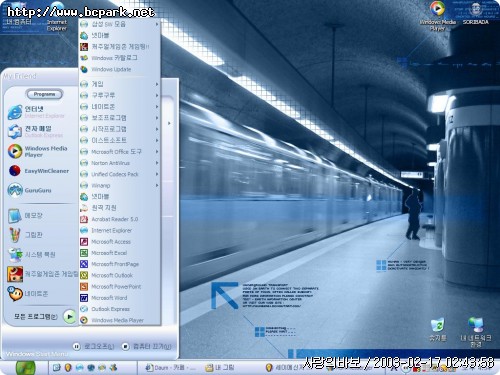Viewport: 500px width, 375px height.
Task: Open SORIBADA desktop icon
Action: [x=476, y=13]
